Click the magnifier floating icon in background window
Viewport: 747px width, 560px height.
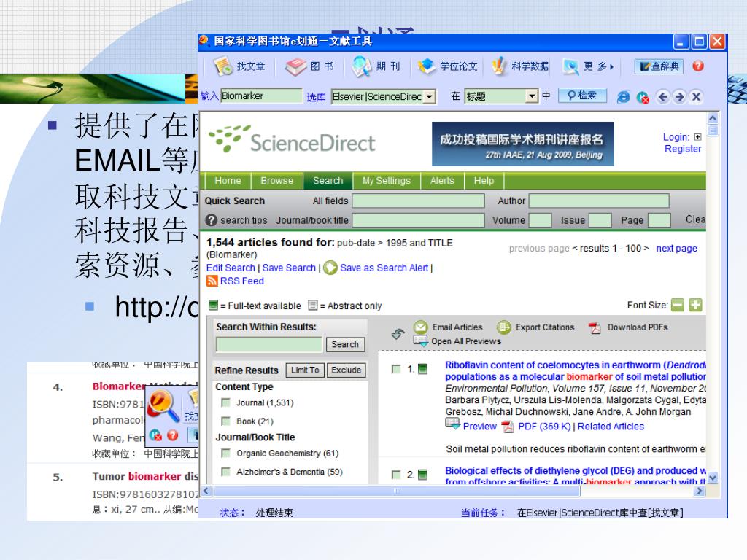click(162, 405)
